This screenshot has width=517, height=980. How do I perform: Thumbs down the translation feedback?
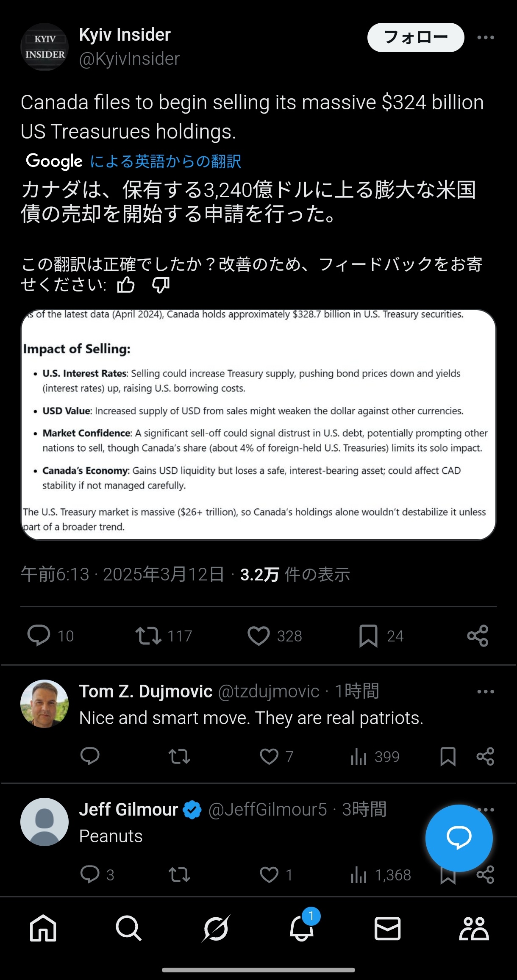161,285
